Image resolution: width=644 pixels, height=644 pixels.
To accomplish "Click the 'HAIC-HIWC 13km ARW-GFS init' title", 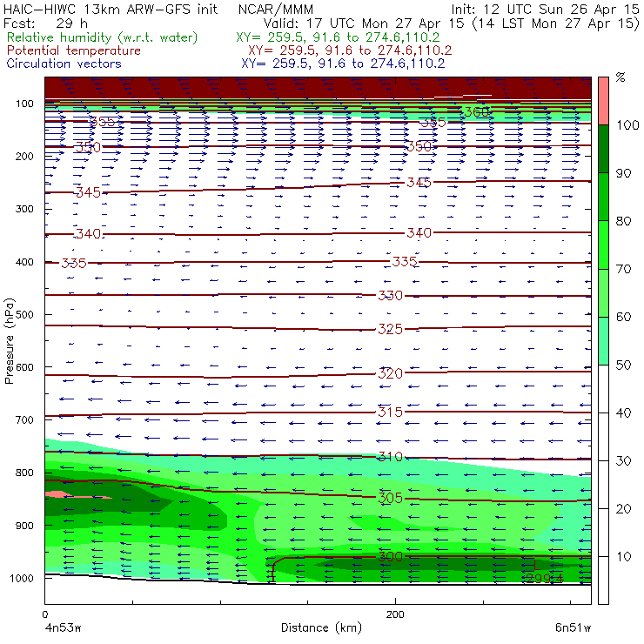I will (x=111, y=9).
